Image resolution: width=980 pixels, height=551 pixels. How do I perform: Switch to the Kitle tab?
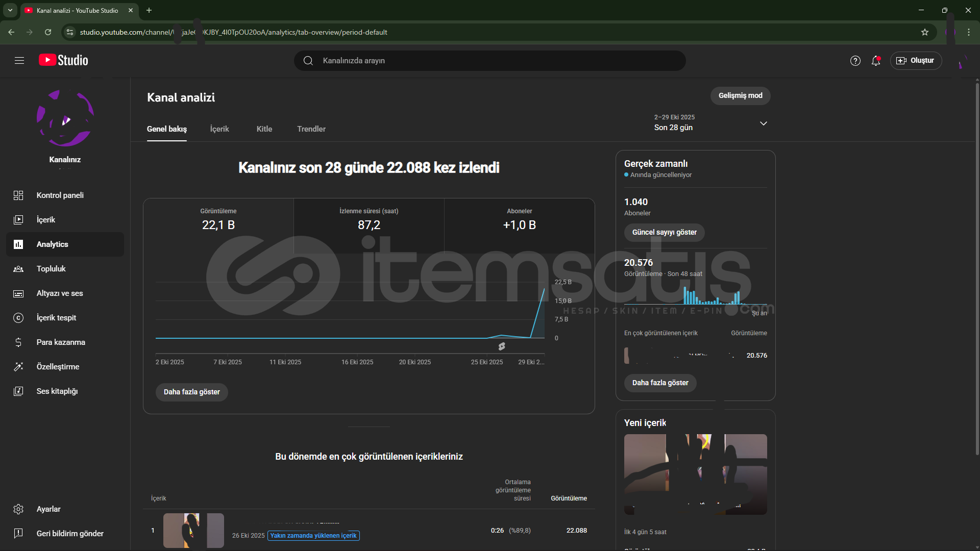[x=264, y=129]
